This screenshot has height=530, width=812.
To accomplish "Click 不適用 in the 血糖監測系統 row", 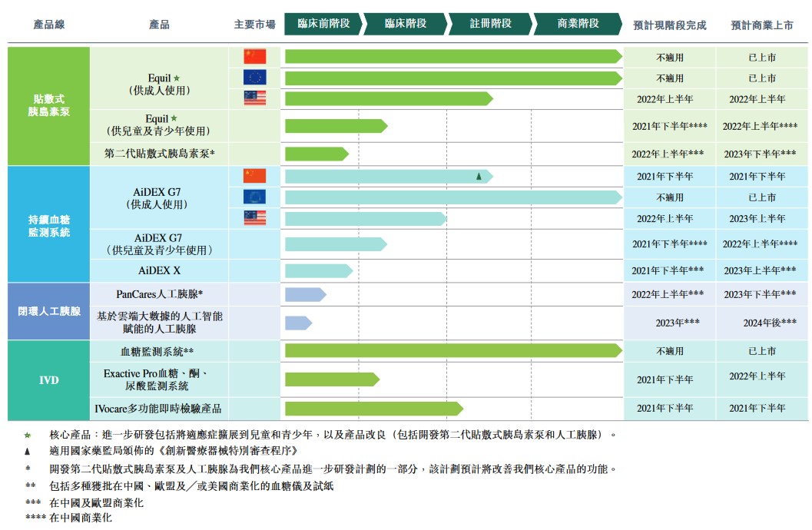I will coord(670,352).
